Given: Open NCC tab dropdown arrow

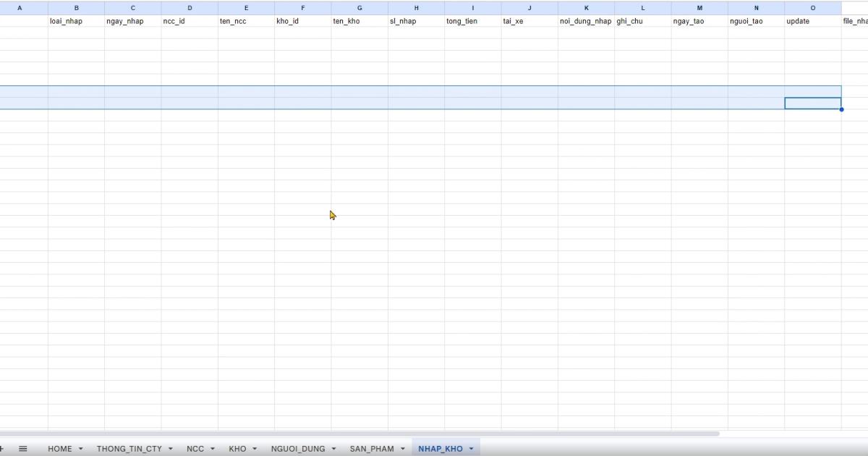Looking at the screenshot, I should coord(213,449).
